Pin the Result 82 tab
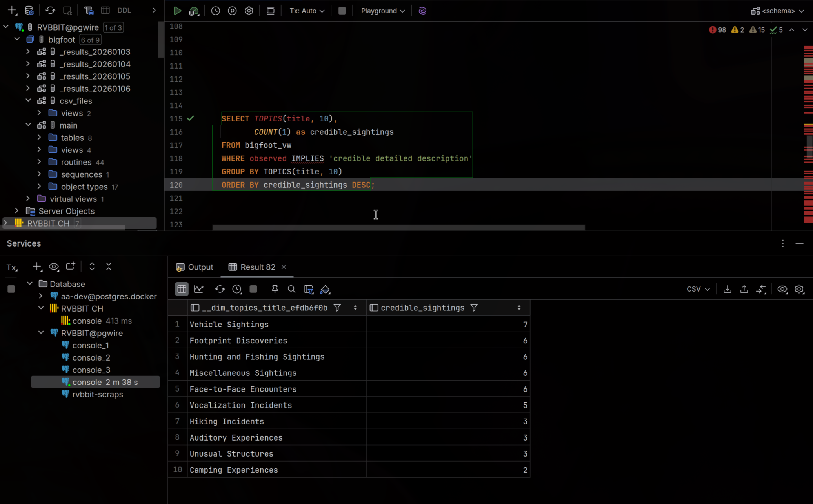The height and width of the screenshot is (504, 813). click(275, 289)
